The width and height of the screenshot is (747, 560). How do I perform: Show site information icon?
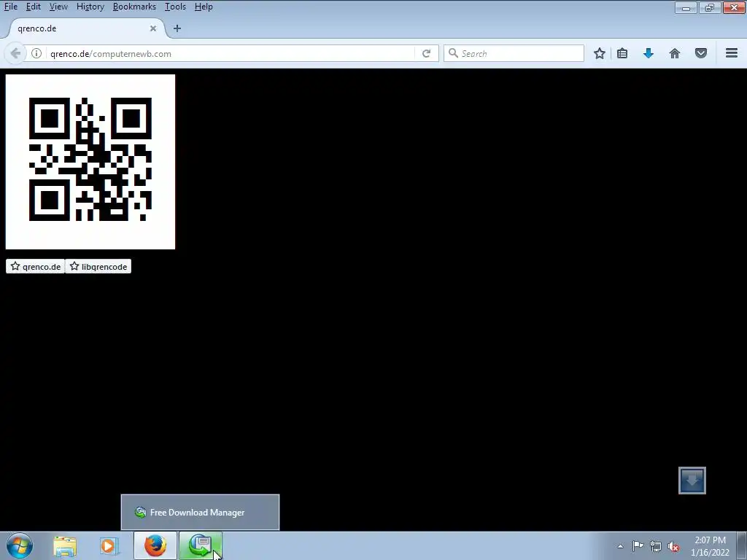click(x=36, y=53)
